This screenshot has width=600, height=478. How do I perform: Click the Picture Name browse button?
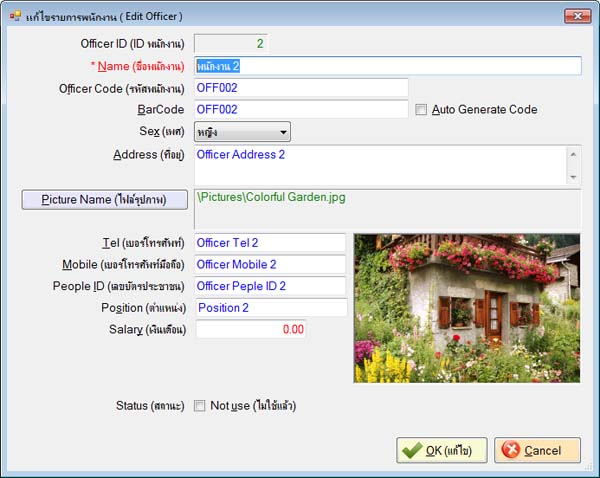tap(104, 199)
